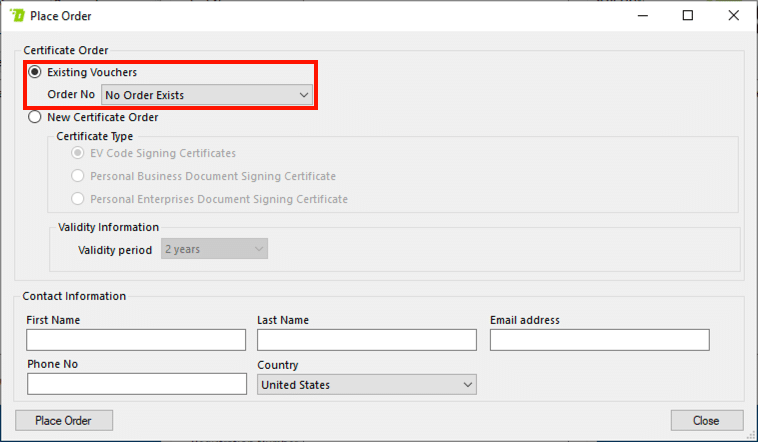Minimize the Place Order window
Viewport: 758px width, 442px height.
click(641, 16)
